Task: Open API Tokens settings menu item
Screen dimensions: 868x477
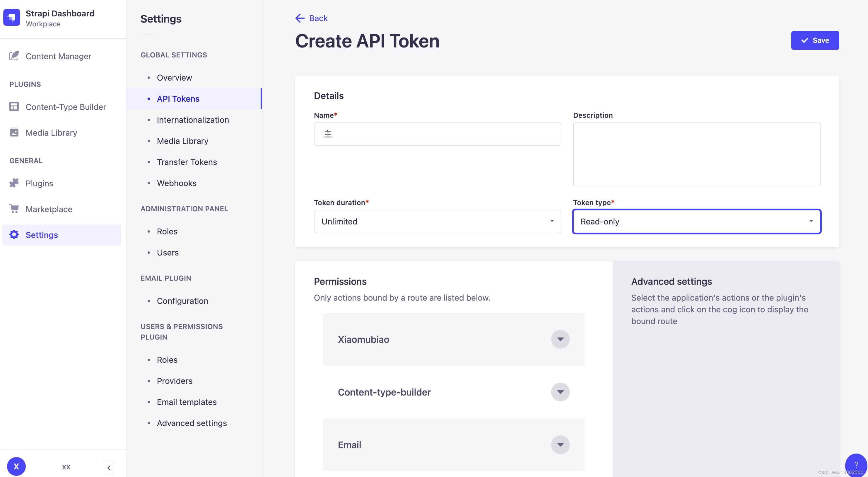Action: pos(178,98)
